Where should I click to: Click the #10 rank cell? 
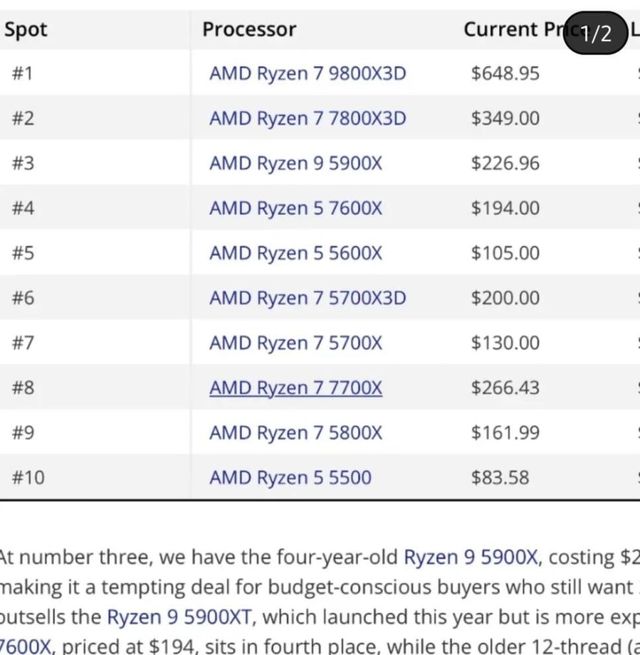point(28,478)
